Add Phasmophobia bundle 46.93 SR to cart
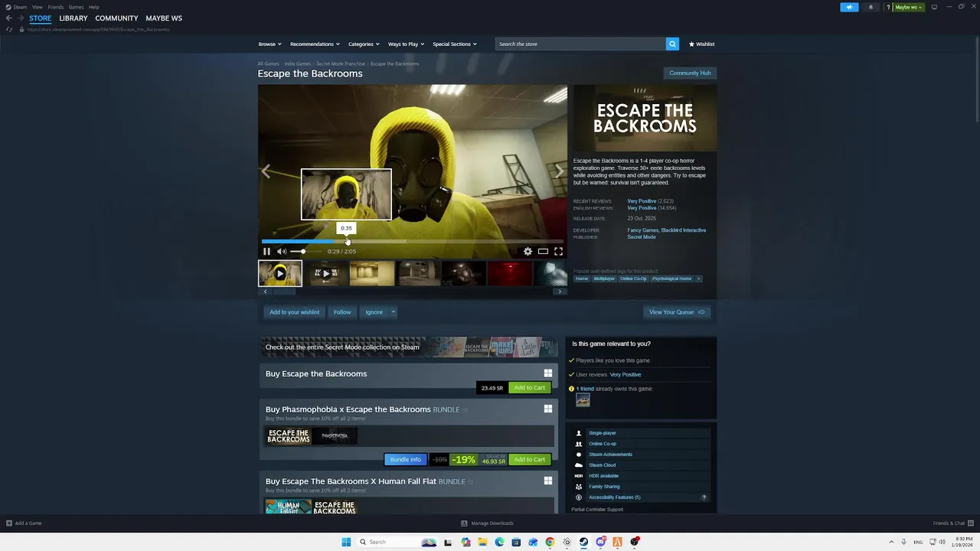The image size is (980, 551). click(530, 459)
